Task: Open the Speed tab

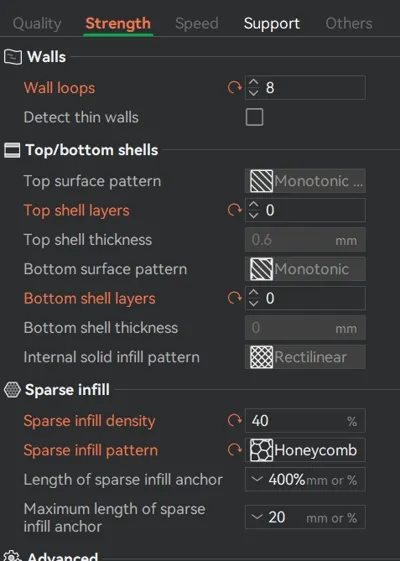Action: click(x=197, y=24)
